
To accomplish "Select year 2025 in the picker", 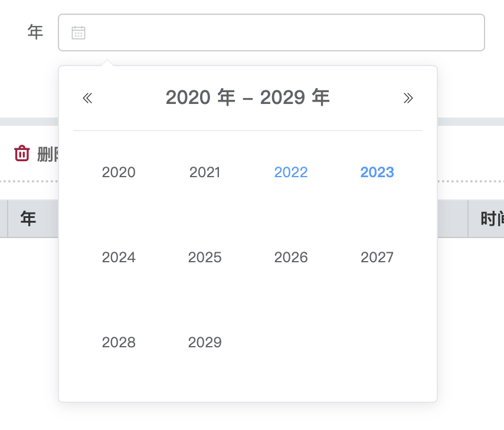I will tap(205, 258).
